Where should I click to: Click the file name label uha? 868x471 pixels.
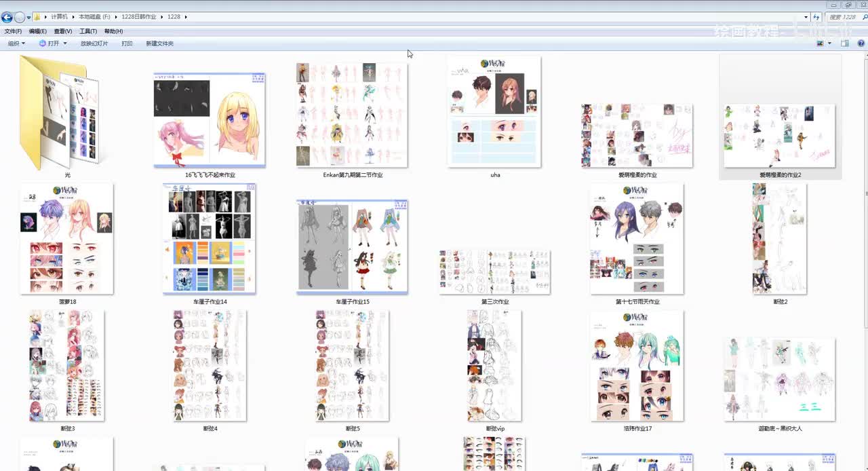click(495, 174)
